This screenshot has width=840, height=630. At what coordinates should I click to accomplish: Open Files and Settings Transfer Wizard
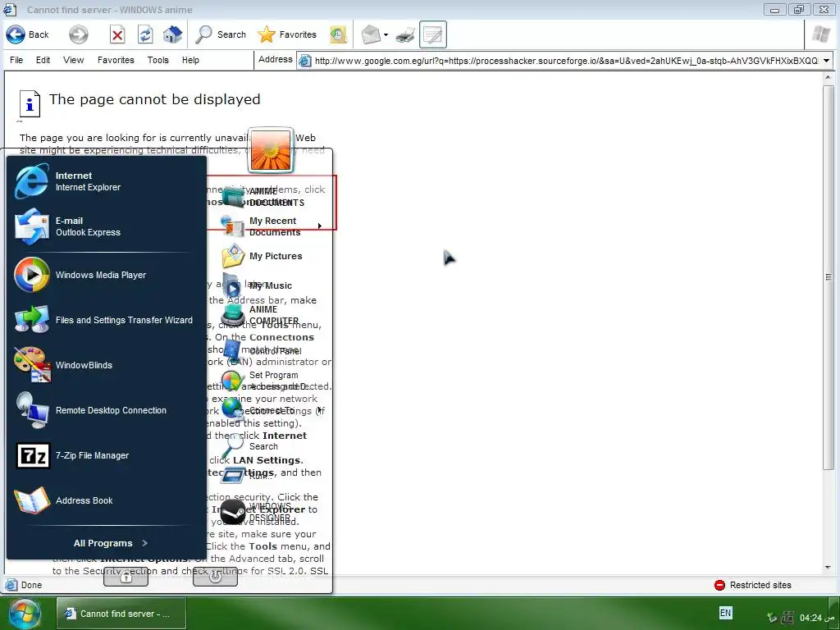pos(106,320)
